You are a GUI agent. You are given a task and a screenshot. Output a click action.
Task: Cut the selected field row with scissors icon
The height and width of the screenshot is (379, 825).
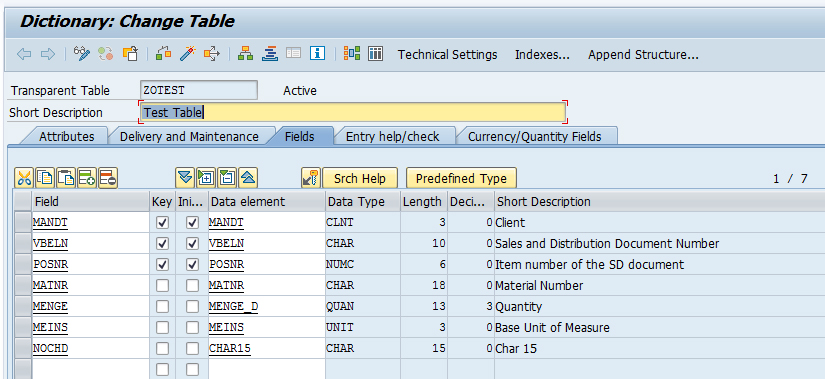click(x=24, y=178)
